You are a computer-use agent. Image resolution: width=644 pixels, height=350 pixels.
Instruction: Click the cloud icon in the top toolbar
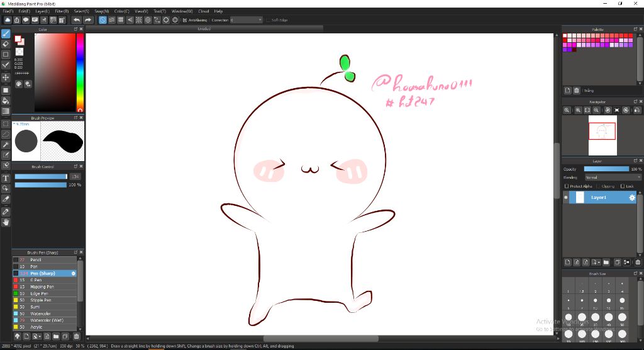click(8, 20)
